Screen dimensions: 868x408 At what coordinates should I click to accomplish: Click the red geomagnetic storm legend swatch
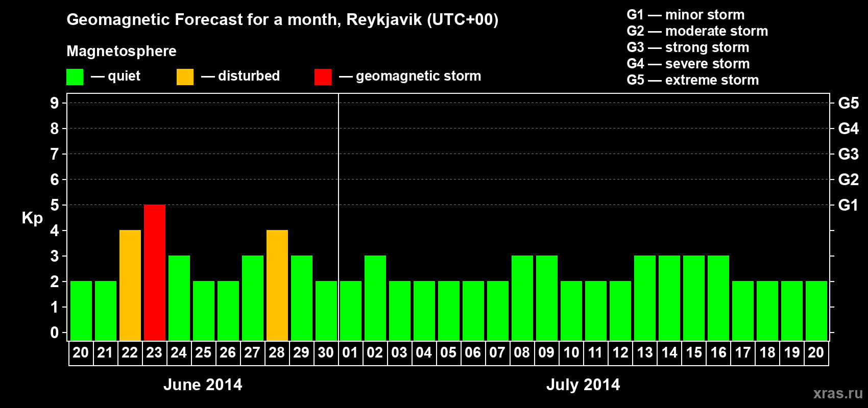[323, 77]
